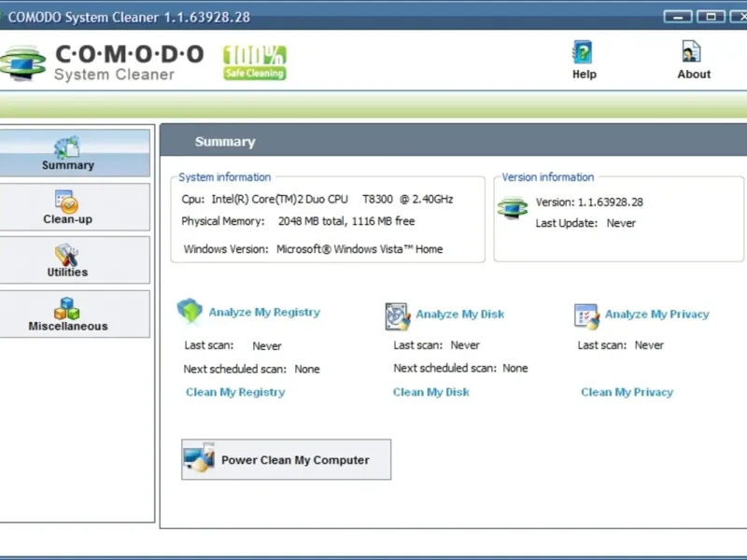Click the Version information Comodo icon

(513, 208)
